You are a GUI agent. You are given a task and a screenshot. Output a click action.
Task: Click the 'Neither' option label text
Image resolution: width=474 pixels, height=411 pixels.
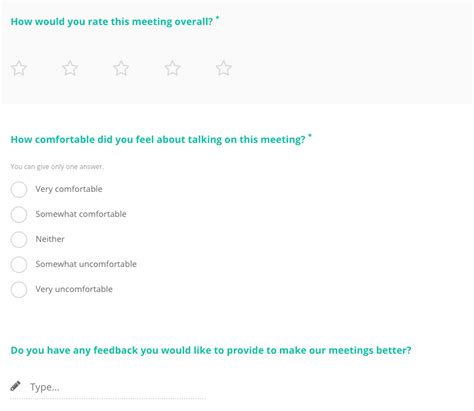coord(50,239)
